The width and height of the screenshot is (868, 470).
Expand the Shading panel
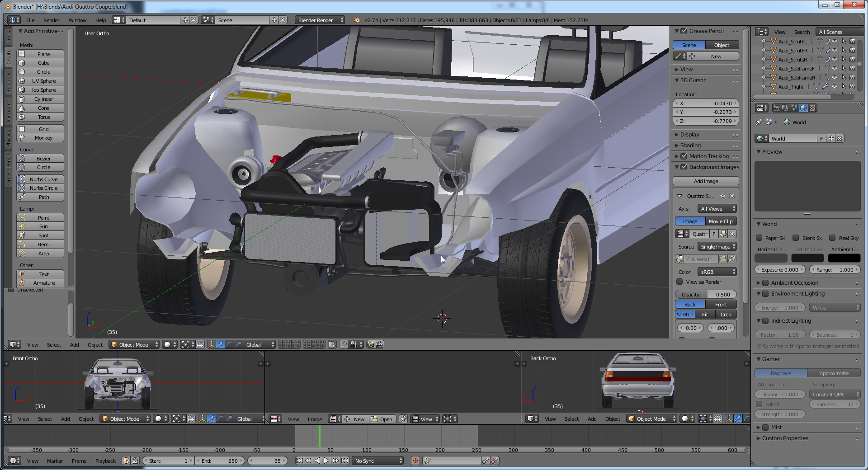click(690, 146)
